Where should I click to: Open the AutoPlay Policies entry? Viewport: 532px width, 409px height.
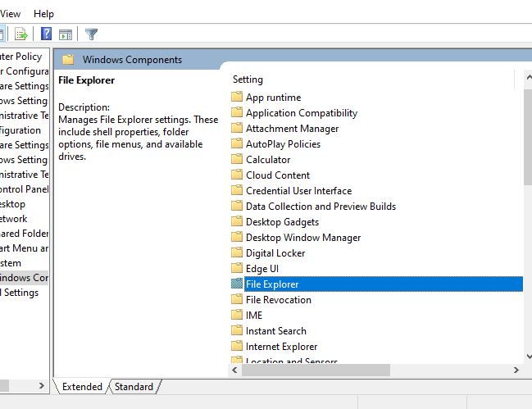283,144
